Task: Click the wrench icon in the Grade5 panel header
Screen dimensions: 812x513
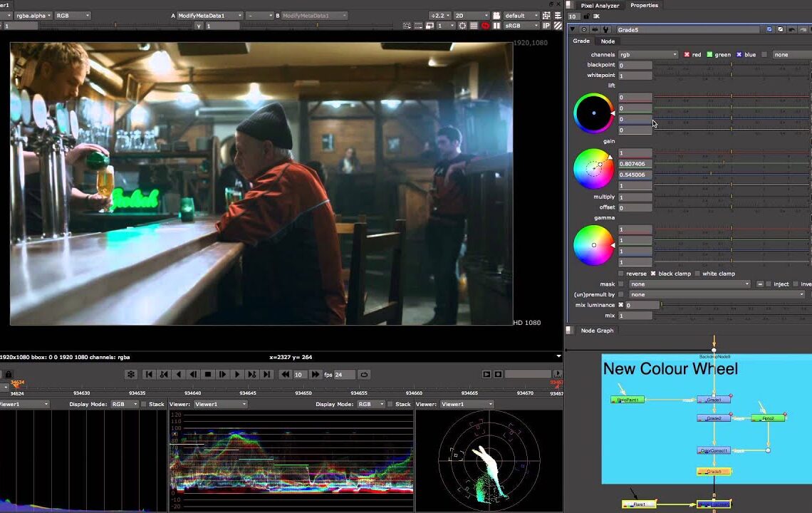Action: tap(605, 30)
